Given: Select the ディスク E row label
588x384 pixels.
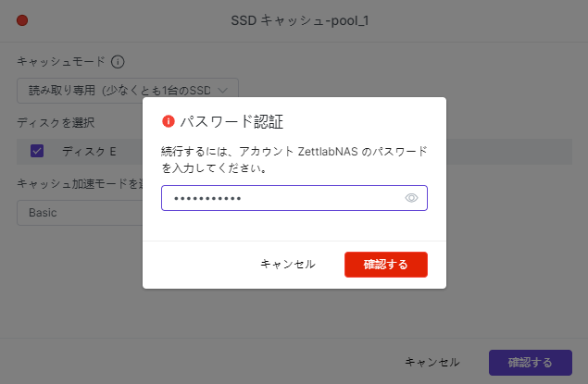Looking at the screenshot, I should coord(89,151).
